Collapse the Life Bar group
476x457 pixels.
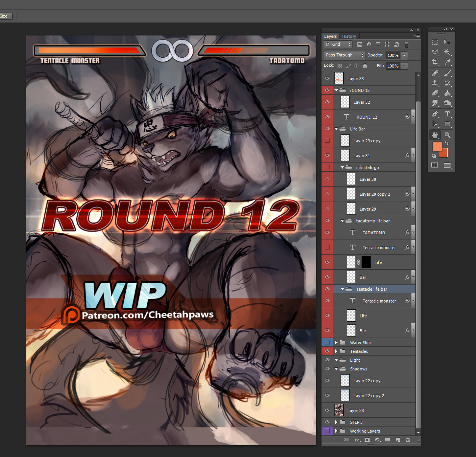336,129
